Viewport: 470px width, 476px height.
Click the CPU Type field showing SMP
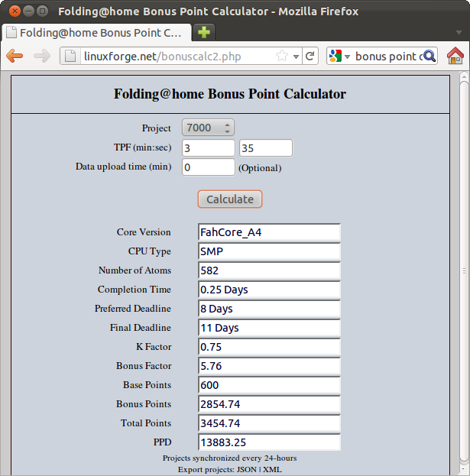point(269,251)
